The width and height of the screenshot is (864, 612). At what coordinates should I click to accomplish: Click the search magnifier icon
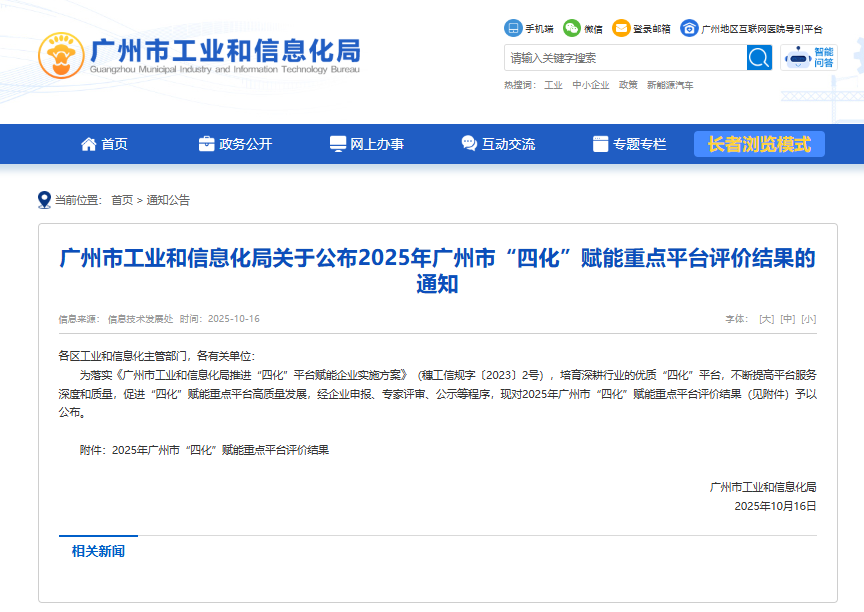(759, 58)
